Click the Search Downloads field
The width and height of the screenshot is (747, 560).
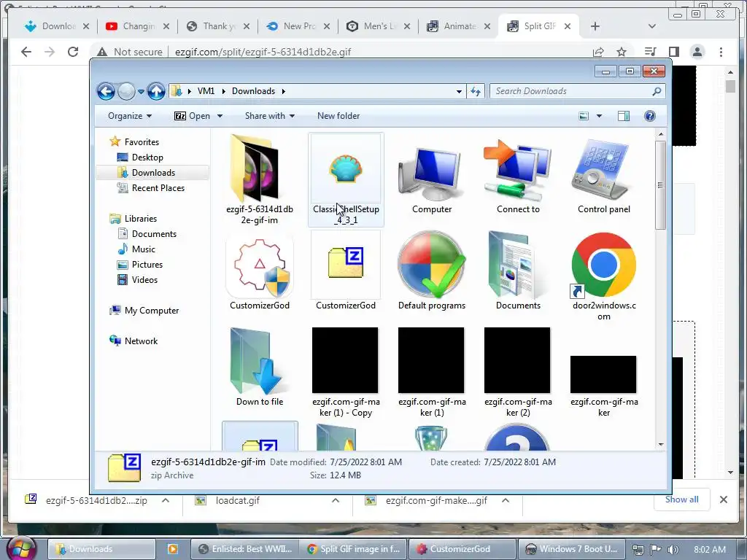(577, 91)
